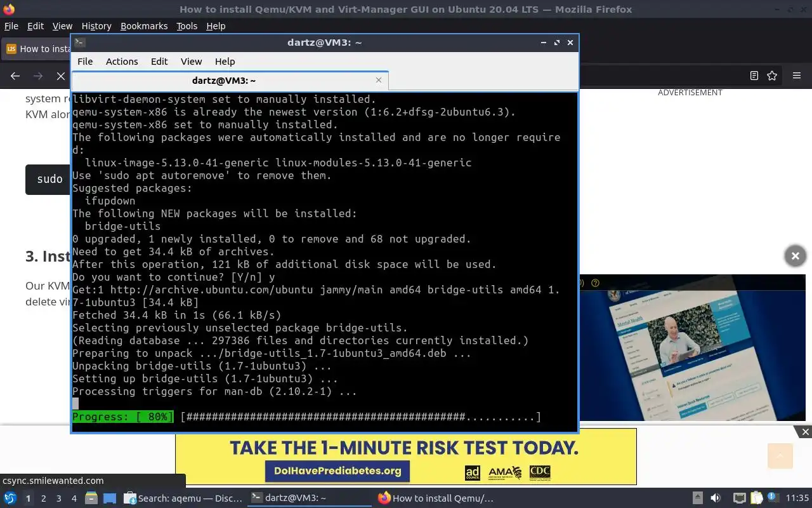Dismiss the round X overlay beside the video ad
The height and width of the screenshot is (508, 812).
(x=795, y=256)
